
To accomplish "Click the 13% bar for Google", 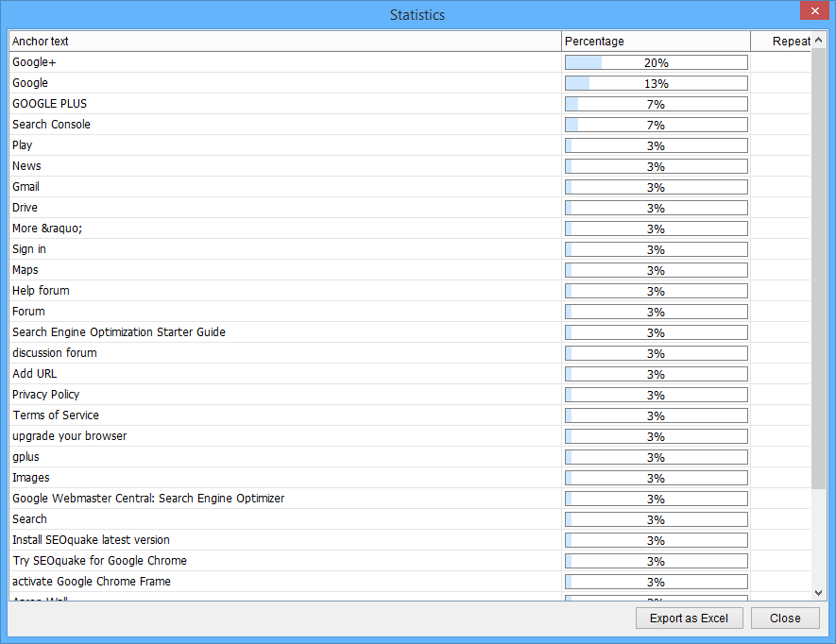I will tap(656, 83).
